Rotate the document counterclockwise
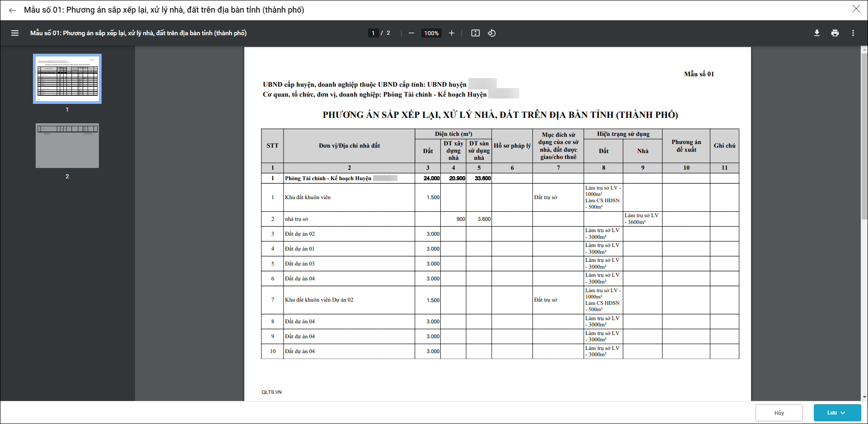The height and width of the screenshot is (424, 868). point(492,33)
